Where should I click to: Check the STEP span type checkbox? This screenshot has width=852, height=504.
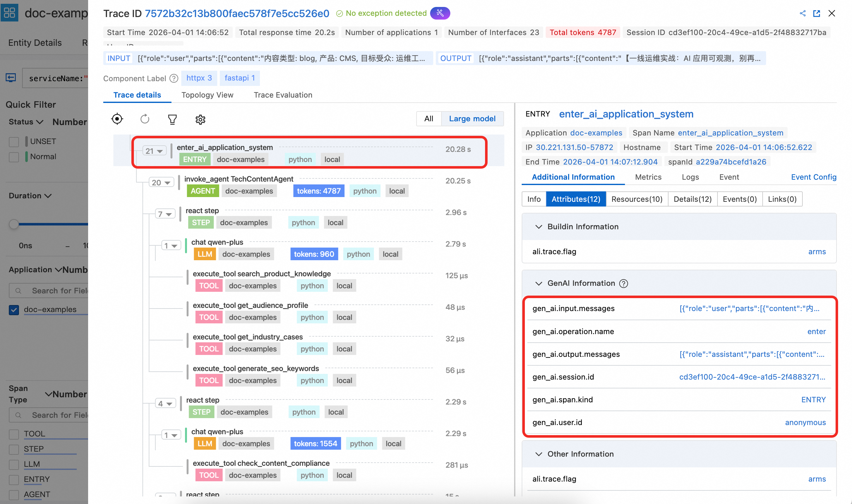(x=14, y=449)
